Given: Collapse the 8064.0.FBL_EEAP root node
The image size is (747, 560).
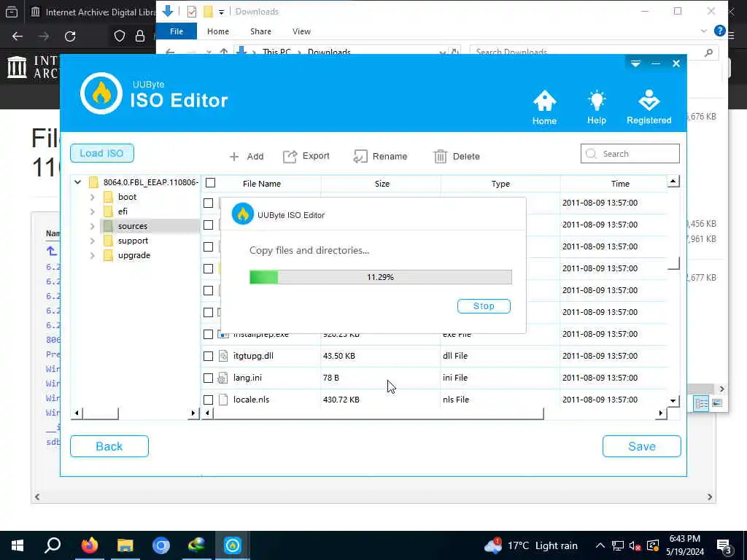Looking at the screenshot, I should click(77, 182).
